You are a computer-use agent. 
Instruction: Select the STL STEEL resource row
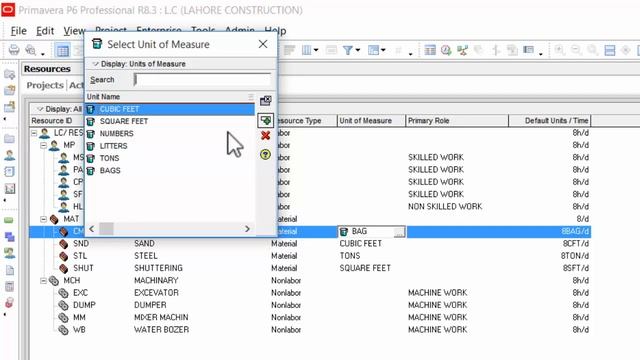click(310, 256)
